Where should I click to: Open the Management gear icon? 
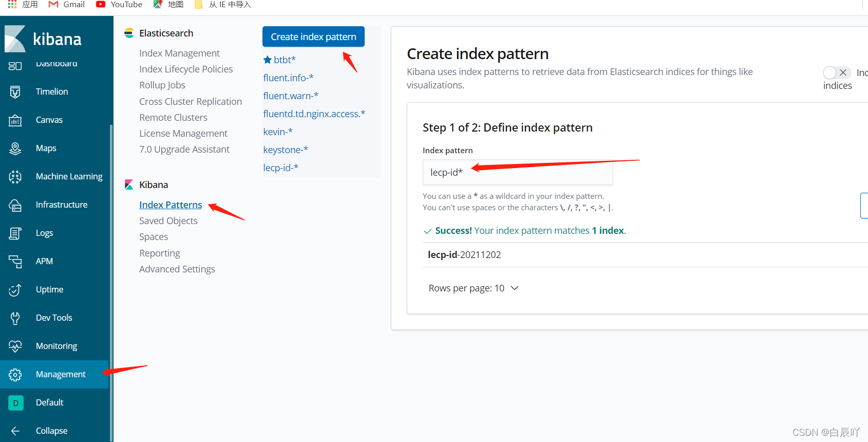pyautogui.click(x=15, y=375)
